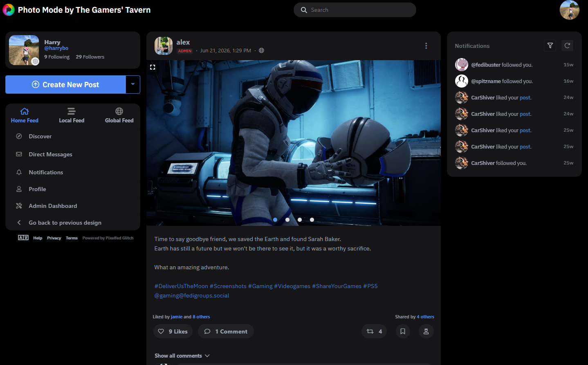
Task: Click the globe visibility icon beside post date
Action: 262,51
